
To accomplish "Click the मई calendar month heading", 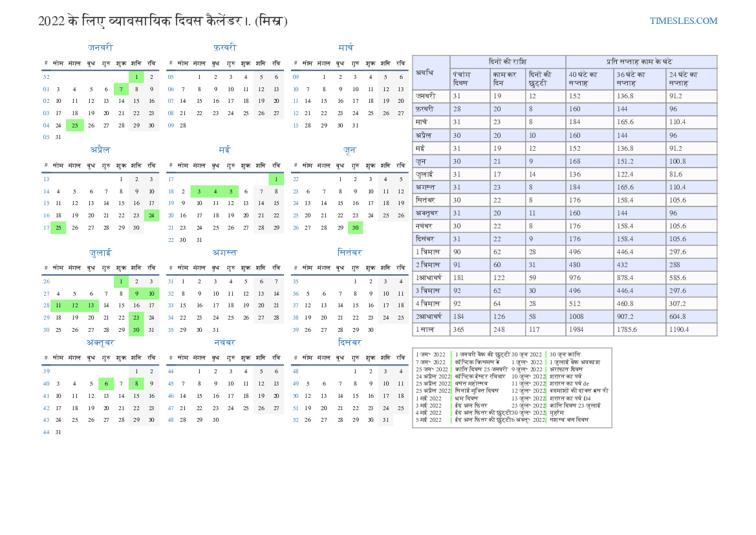I will coord(224,149).
